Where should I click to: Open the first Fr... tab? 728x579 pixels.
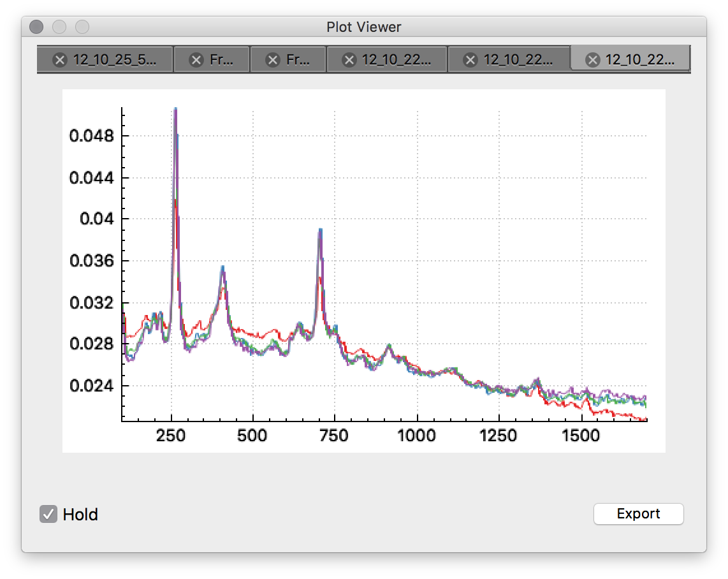pos(221,60)
